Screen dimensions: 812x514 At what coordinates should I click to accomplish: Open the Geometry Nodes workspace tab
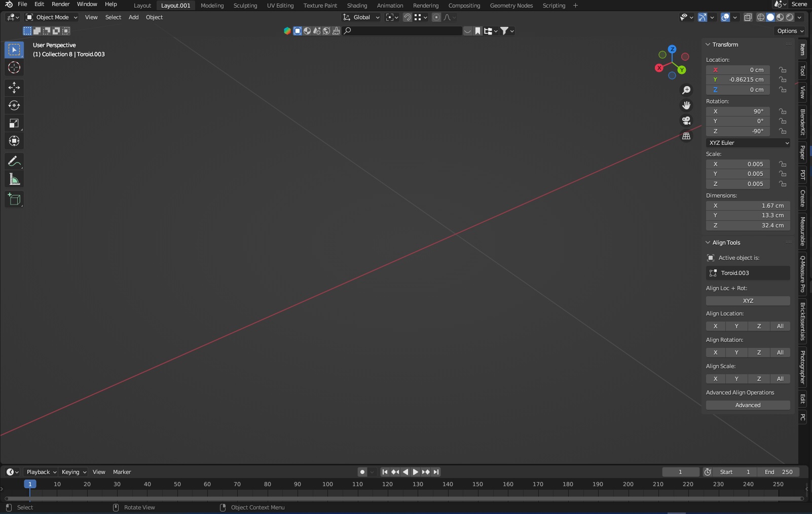[511, 6]
